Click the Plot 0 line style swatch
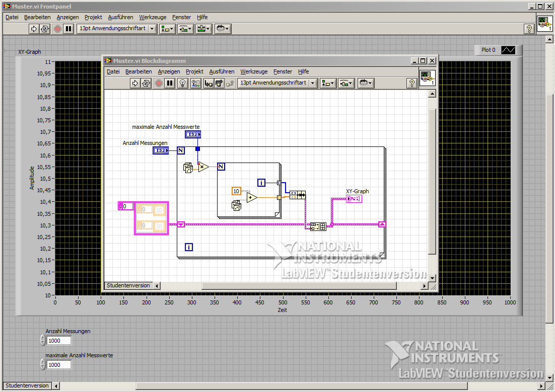555x392 pixels. 508,50
